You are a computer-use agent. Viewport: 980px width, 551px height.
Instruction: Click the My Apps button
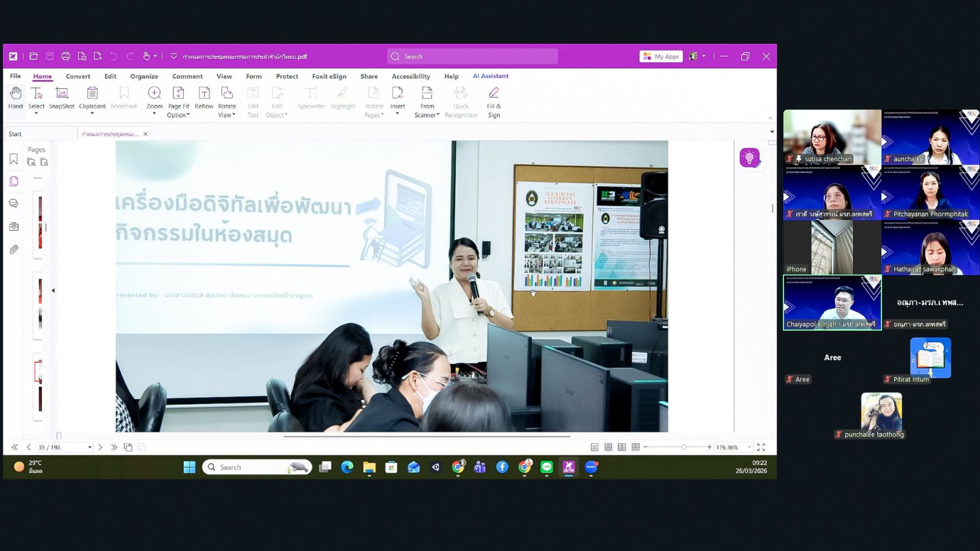(x=661, y=56)
